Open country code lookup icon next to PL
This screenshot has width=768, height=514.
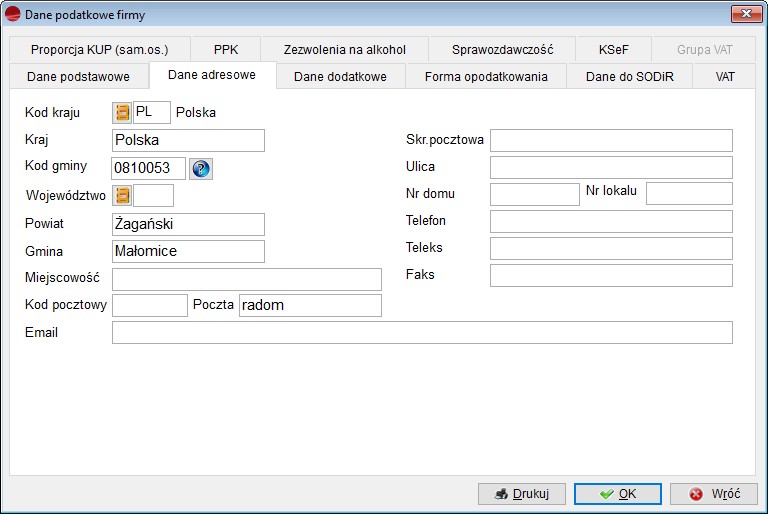coord(123,113)
